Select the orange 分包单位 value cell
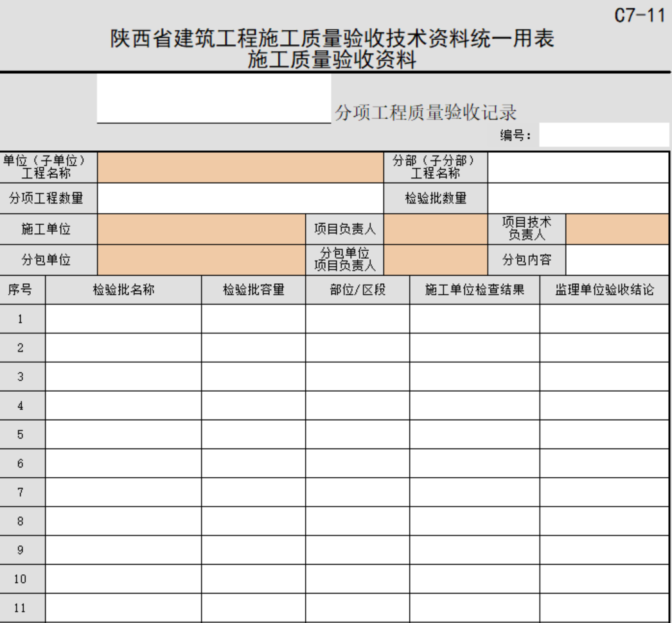Viewport: 672px width, 623px height. tap(201, 260)
